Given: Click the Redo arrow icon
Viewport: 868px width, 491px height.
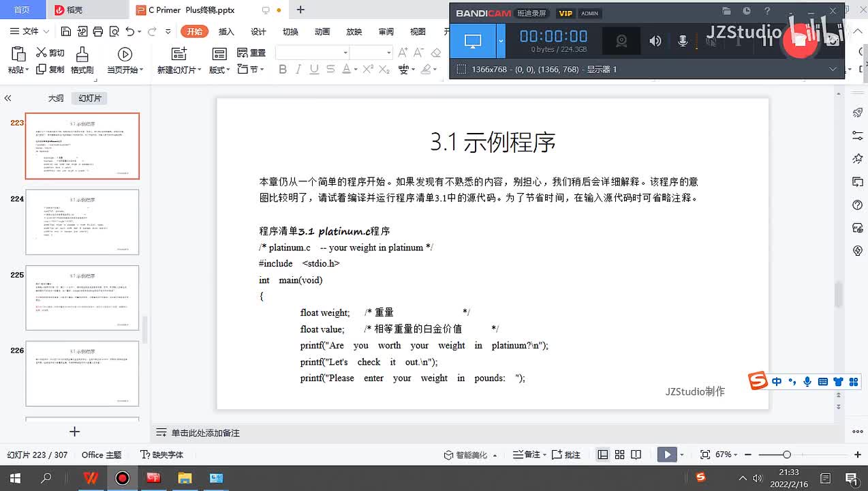Looking at the screenshot, I should click(151, 31).
